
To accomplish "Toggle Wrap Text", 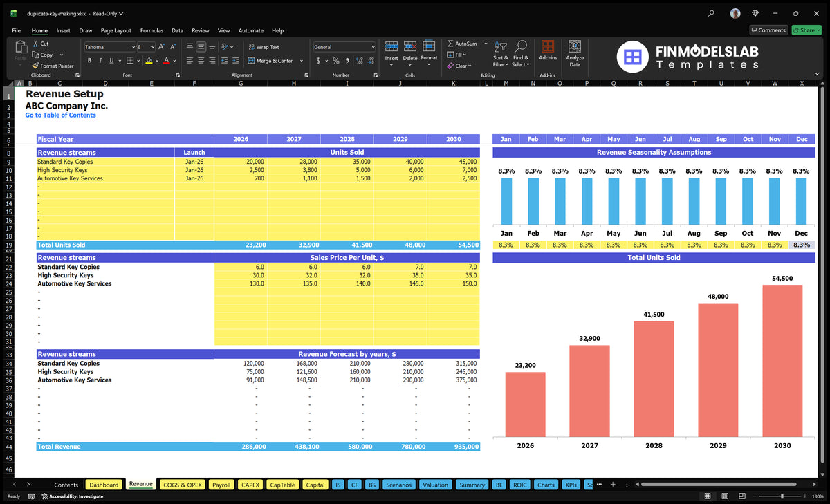I will click(264, 47).
